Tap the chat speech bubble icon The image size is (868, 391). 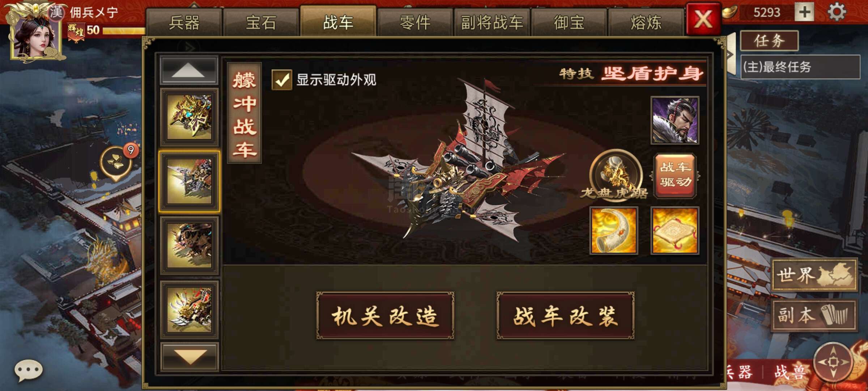[28, 370]
